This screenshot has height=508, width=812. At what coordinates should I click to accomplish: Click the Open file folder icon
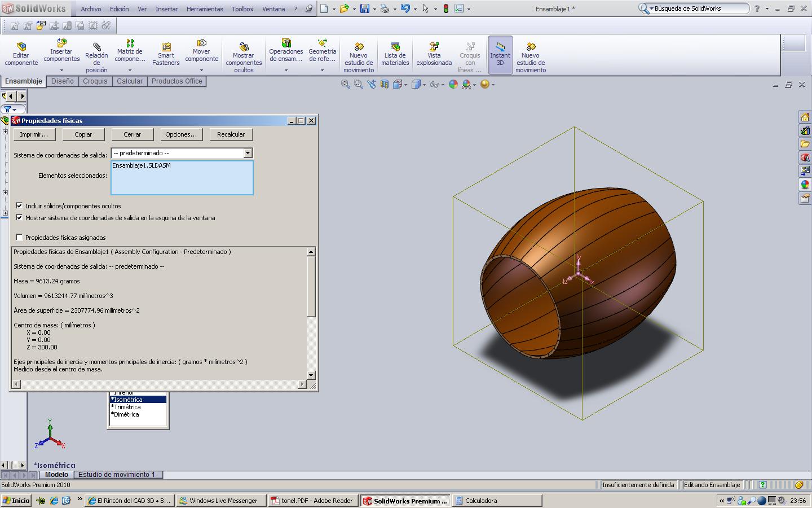tap(344, 8)
